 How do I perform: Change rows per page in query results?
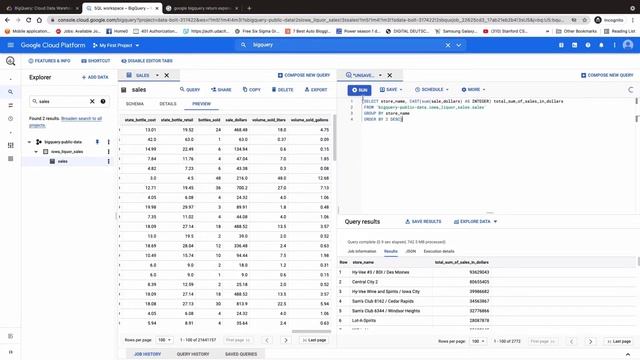click(478, 341)
